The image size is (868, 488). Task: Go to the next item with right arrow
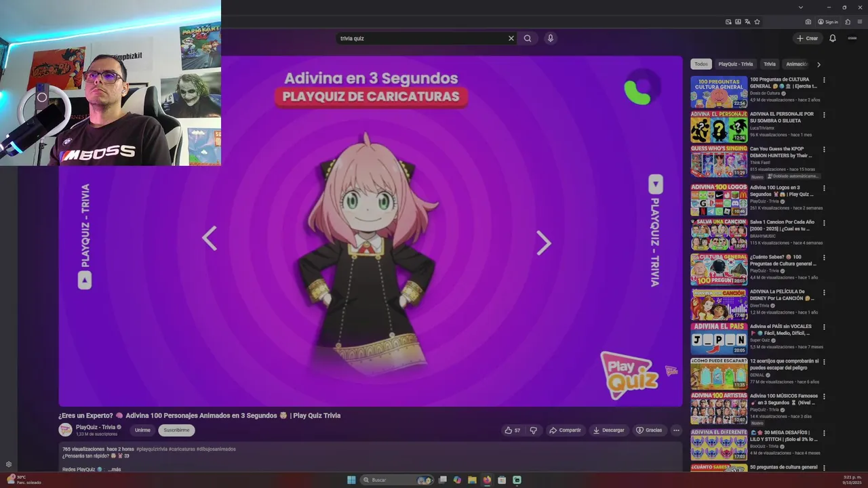pos(544,243)
